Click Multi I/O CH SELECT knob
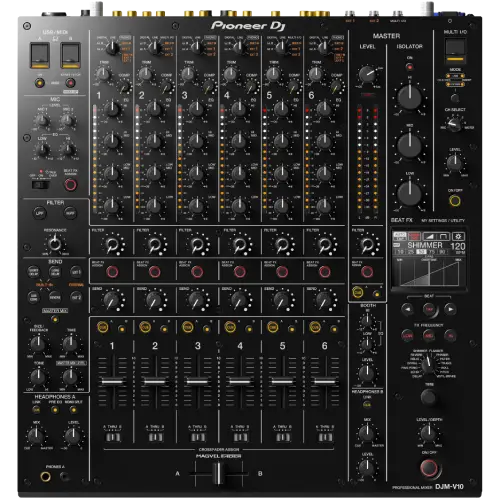This screenshot has width=500, height=500. click(x=454, y=125)
